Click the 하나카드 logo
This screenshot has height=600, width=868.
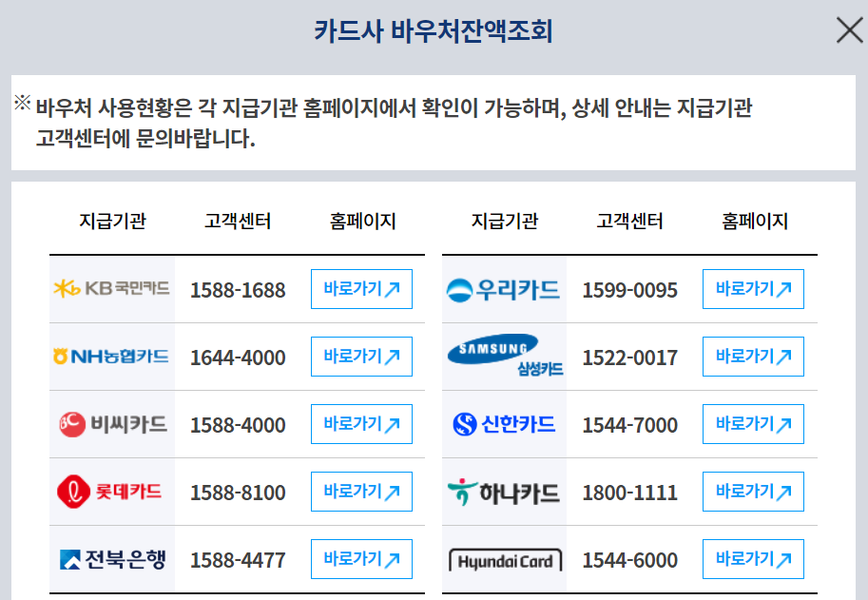503,492
